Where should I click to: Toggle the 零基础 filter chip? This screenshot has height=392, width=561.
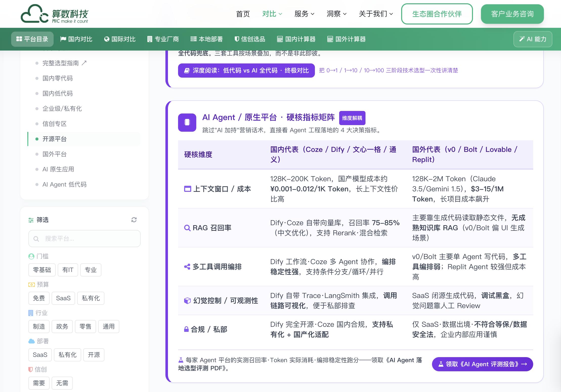click(x=42, y=270)
